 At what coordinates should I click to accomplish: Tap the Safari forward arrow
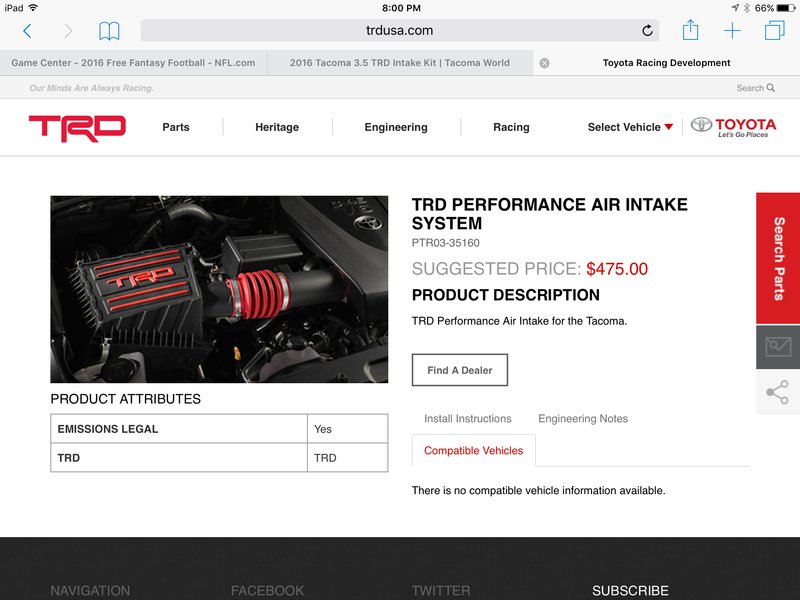coord(68,31)
